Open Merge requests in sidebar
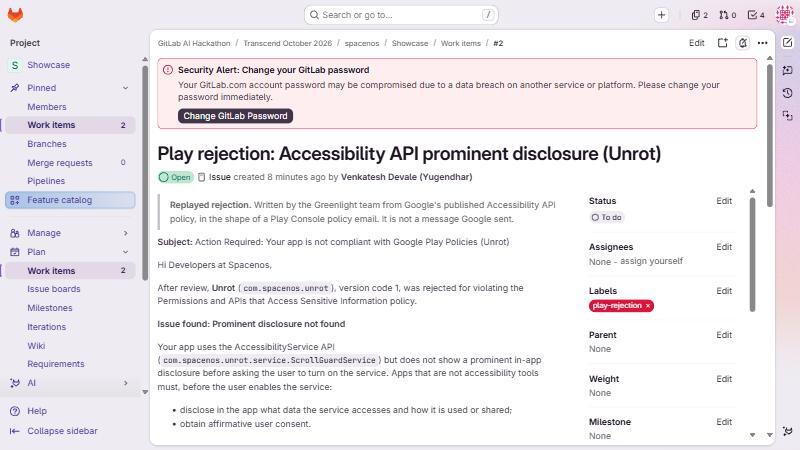 (x=70, y=163)
